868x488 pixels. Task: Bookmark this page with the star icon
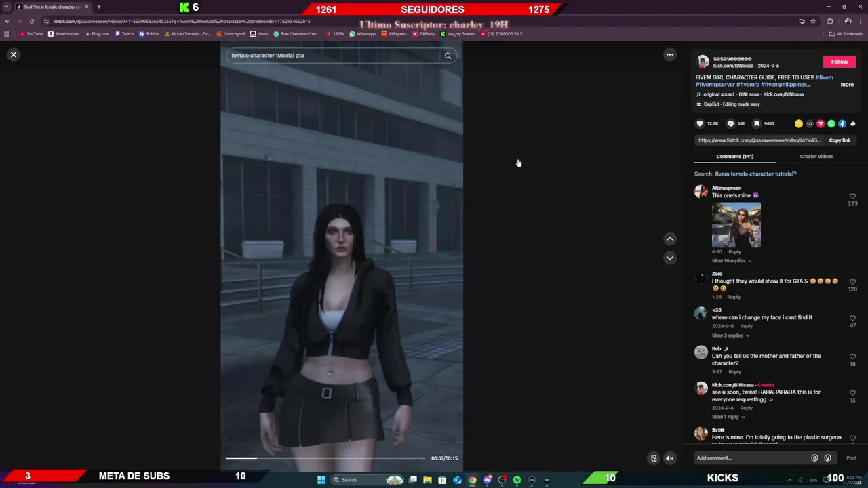(x=813, y=21)
